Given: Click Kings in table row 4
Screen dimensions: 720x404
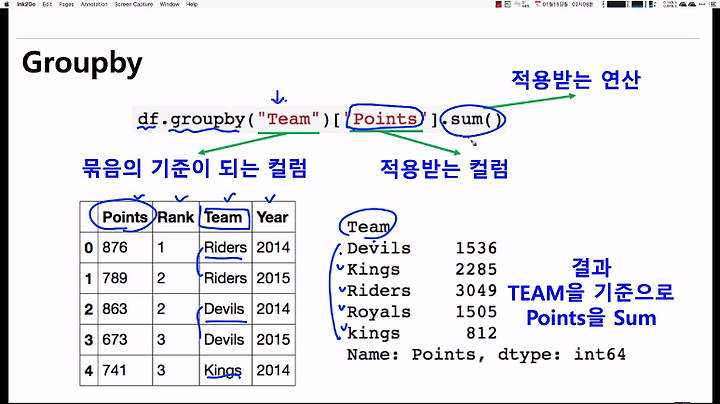Looking at the screenshot, I should pos(223,370).
